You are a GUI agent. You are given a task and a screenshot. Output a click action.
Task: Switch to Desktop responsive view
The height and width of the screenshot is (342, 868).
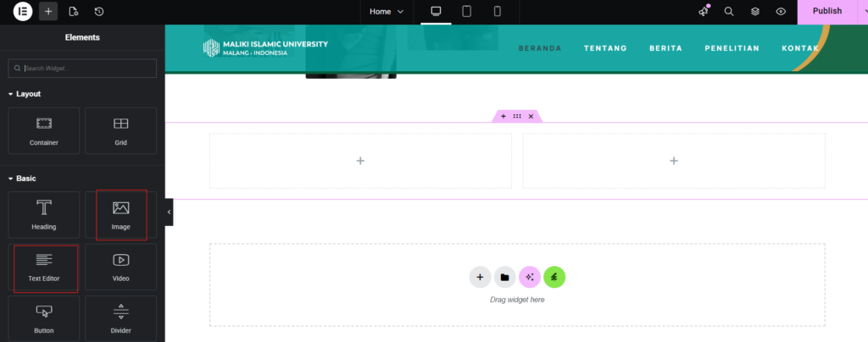436,11
